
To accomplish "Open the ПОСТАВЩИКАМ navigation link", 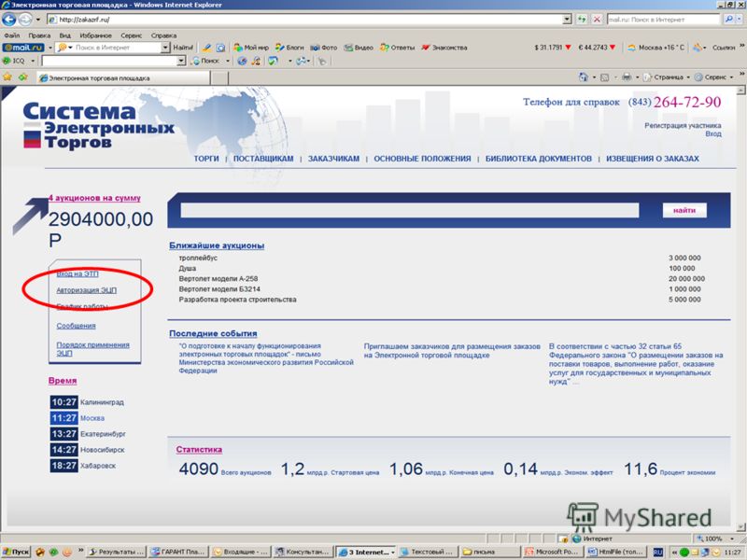I will click(x=263, y=159).
